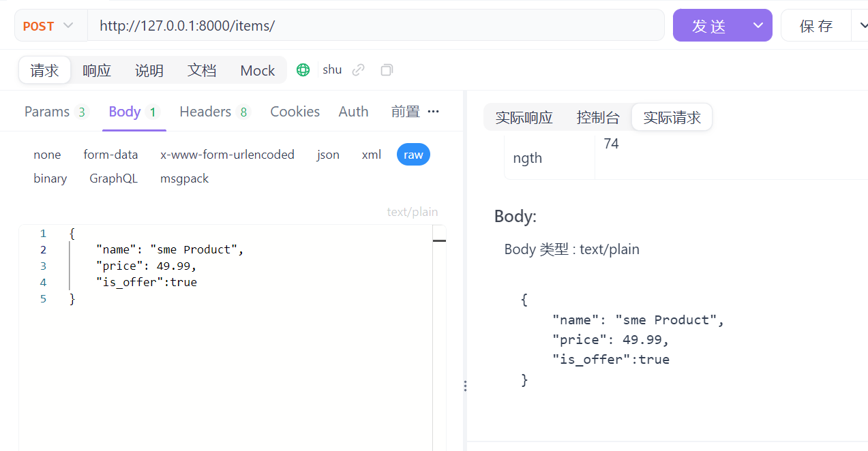Switch to the 控制台 console tab
The image size is (868, 451).
598,117
